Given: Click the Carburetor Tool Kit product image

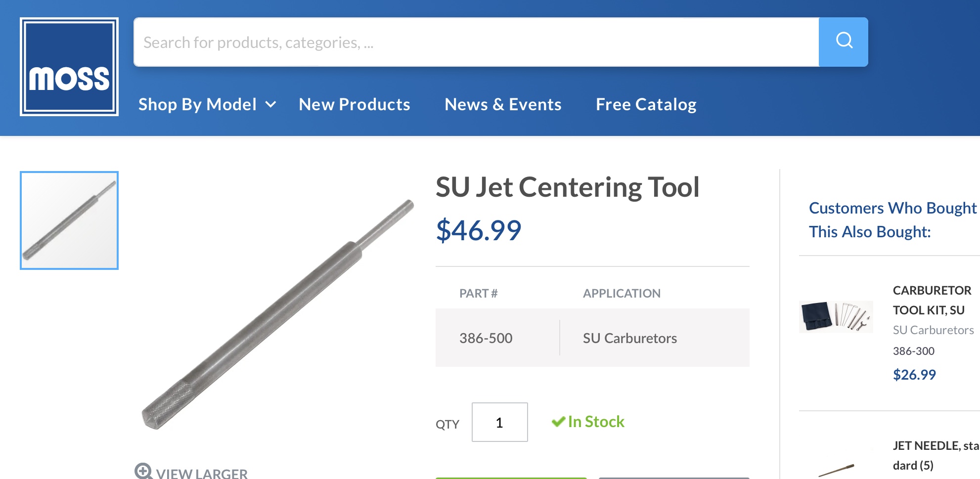Looking at the screenshot, I should 836,316.
